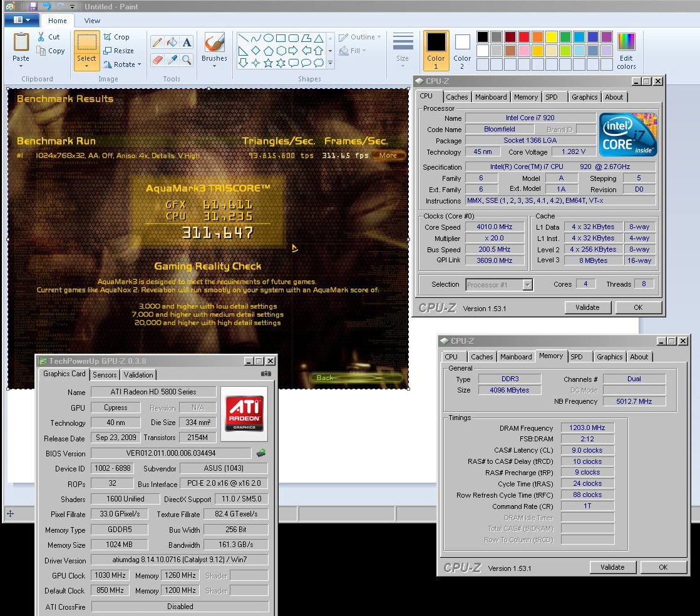
Task: Switch to the Sensors tab in GPU-Z
Action: pyautogui.click(x=105, y=375)
